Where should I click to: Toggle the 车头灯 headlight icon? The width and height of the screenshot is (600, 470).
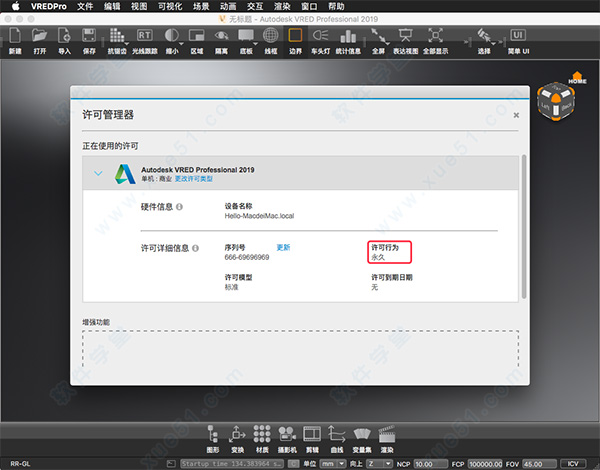(320, 36)
